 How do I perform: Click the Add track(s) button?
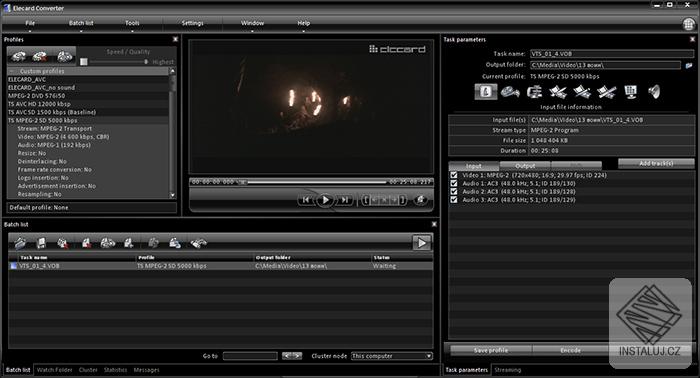click(x=656, y=163)
